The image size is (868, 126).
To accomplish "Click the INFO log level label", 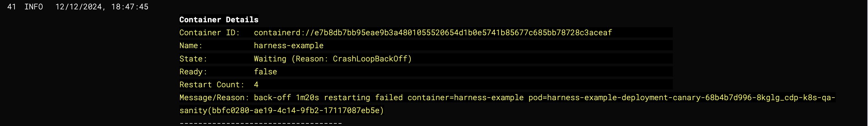I will 33,7.
